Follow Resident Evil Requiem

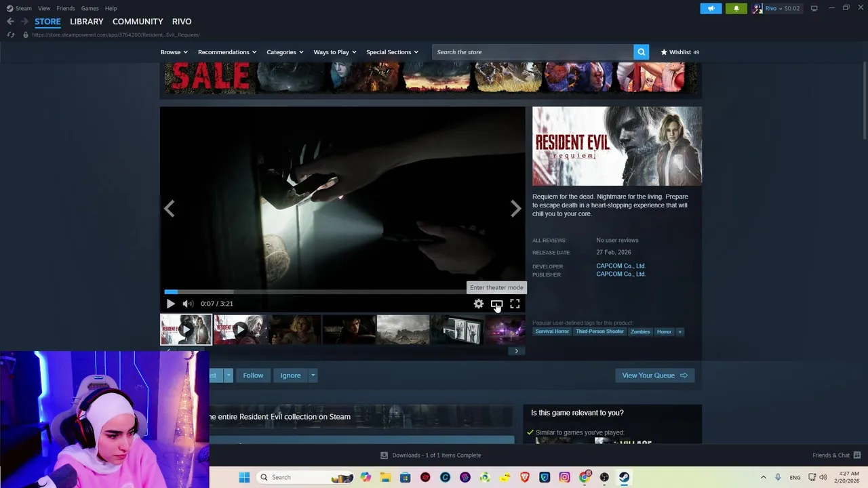pos(253,375)
